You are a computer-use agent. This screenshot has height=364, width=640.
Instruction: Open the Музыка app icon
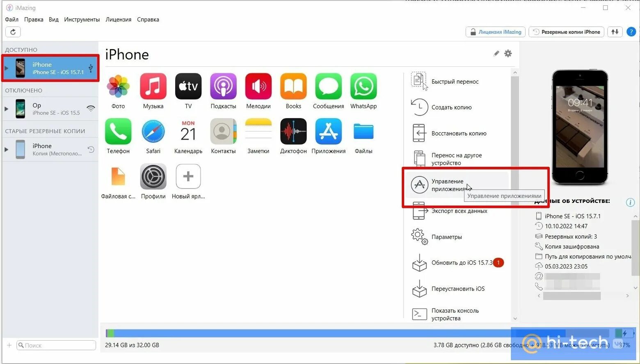(x=153, y=86)
